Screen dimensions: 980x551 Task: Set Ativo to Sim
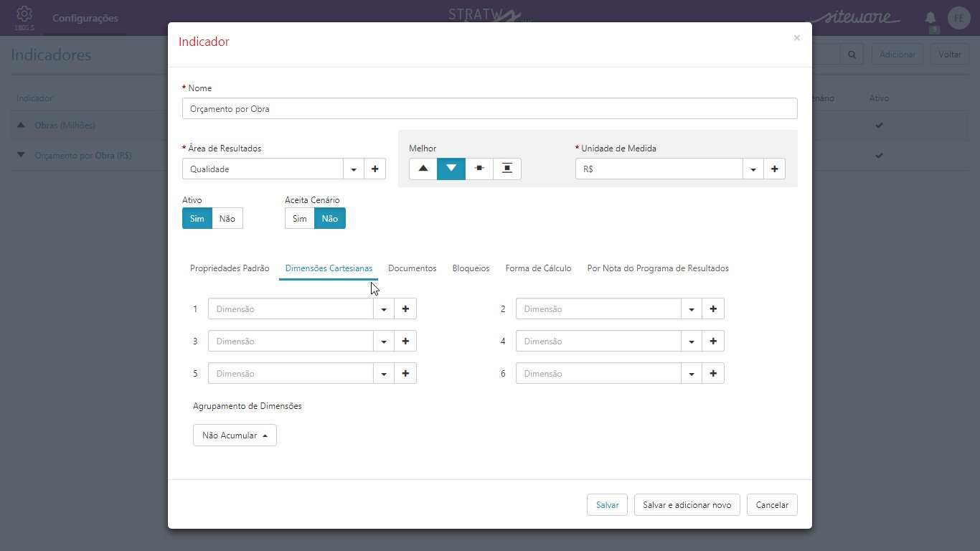tap(197, 219)
